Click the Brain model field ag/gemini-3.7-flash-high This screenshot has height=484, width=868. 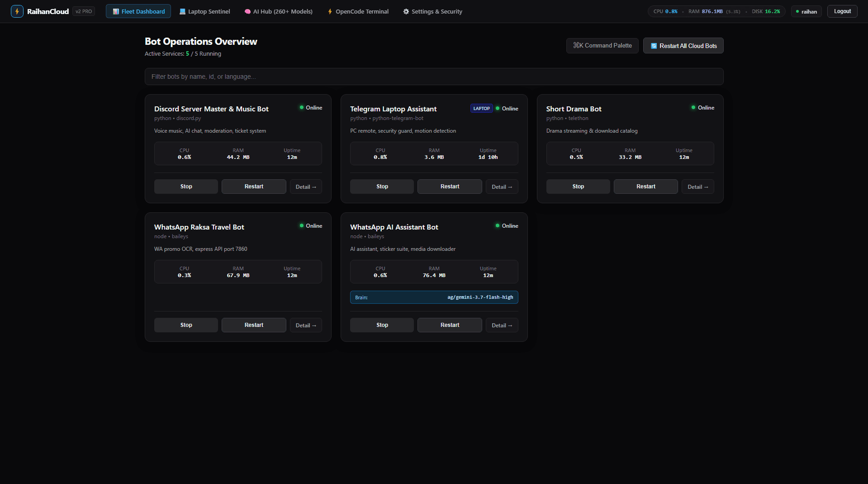coord(434,297)
